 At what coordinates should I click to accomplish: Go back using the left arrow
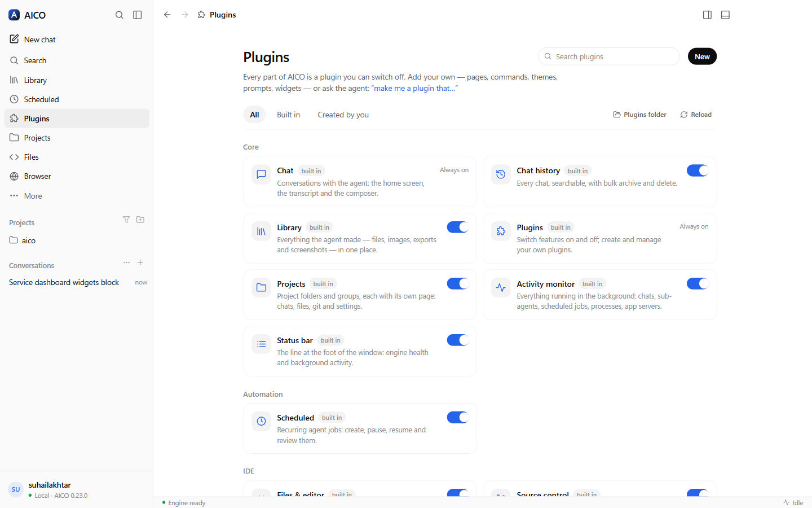pos(167,15)
